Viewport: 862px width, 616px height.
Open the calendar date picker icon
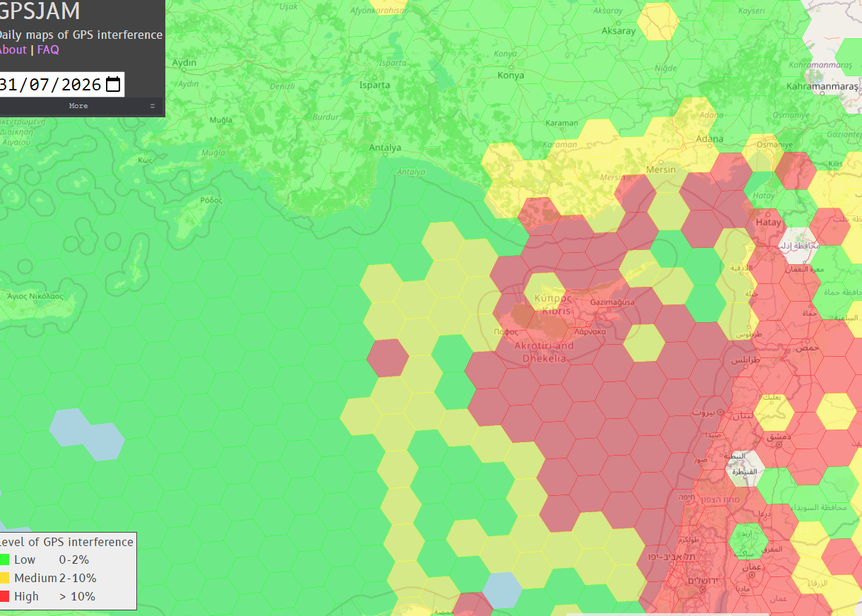tap(113, 85)
